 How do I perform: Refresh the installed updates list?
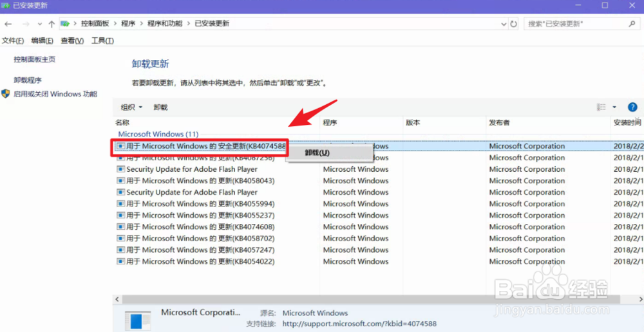point(513,24)
